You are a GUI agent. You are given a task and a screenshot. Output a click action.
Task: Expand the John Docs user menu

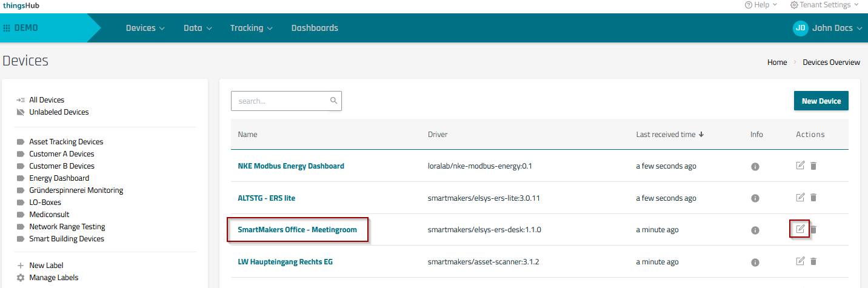(x=827, y=28)
